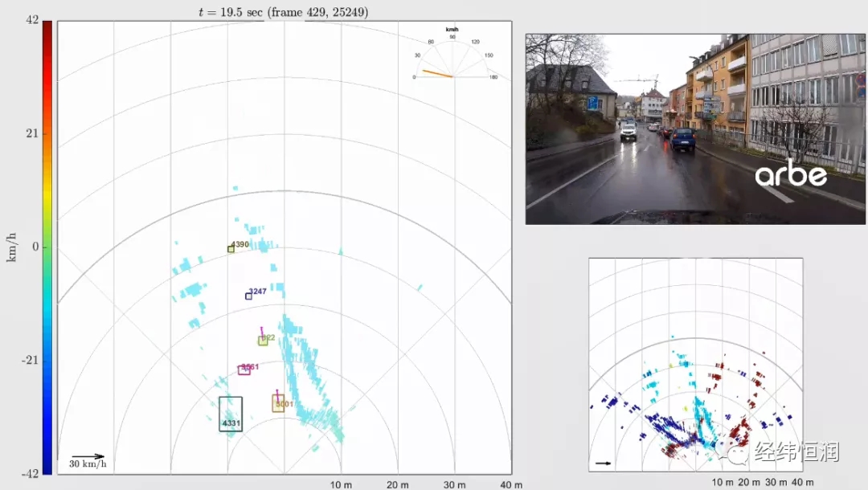868x490 pixels.
Task: Click the 30 km/h scale arrow
Action: (x=88, y=457)
